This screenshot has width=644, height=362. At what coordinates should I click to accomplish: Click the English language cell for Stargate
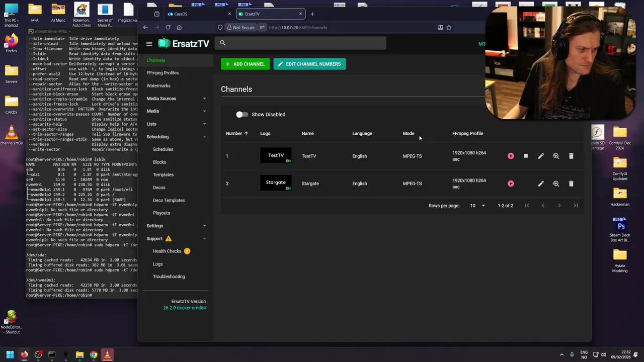point(359,184)
